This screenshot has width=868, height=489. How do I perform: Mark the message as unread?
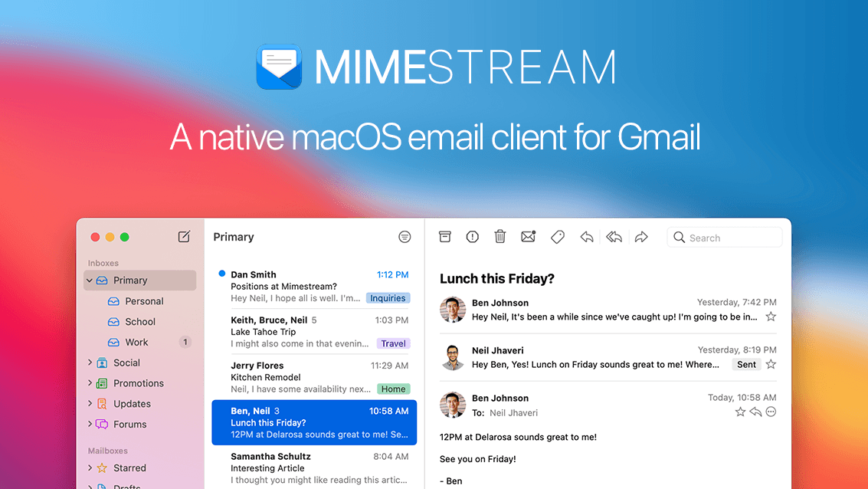point(529,237)
